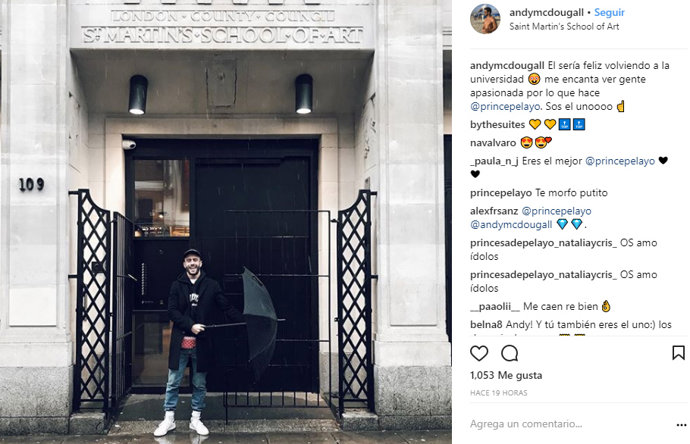Open the _paula_n_j commenter profile
The height and width of the screenshot is (444, 690).
point(494,161)
